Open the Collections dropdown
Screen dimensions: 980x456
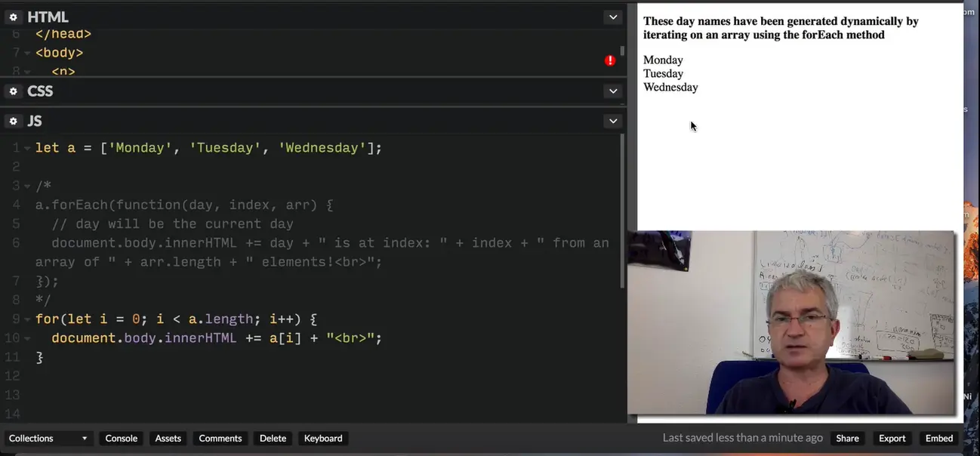[48, 438]
